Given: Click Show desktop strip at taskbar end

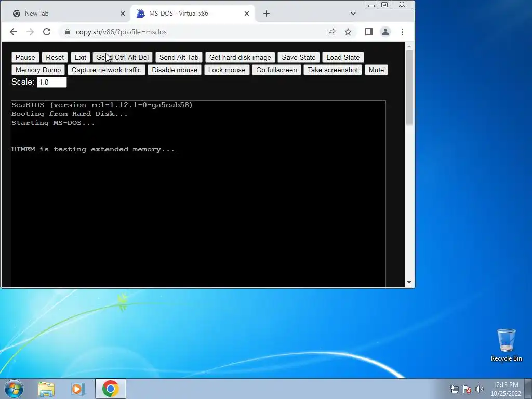Looking at the screenshot, I should tap(528, 389).
